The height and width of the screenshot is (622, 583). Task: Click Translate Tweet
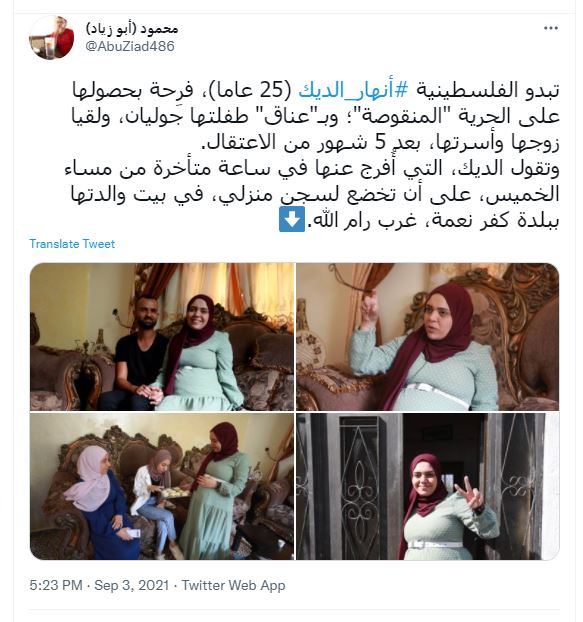pos(72,244)
